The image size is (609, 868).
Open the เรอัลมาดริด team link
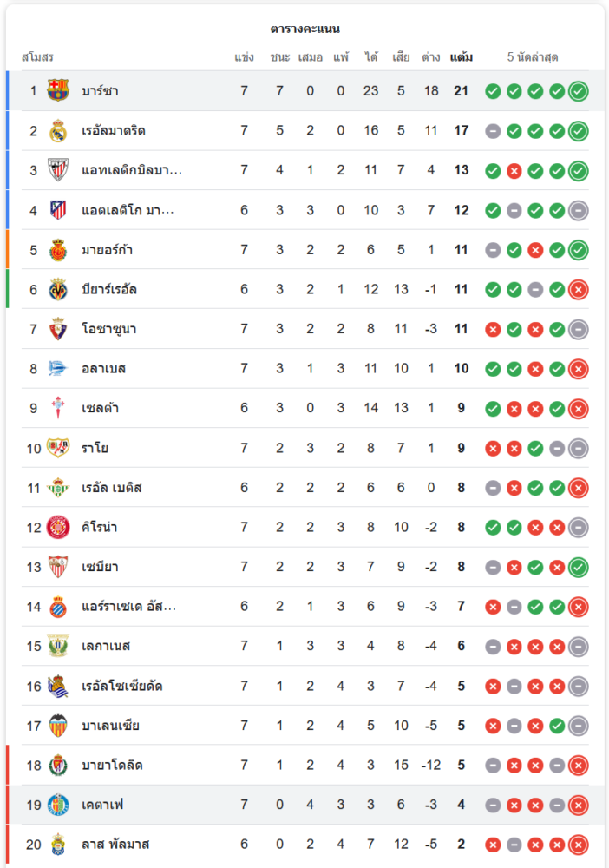click(x=114, y=131)
